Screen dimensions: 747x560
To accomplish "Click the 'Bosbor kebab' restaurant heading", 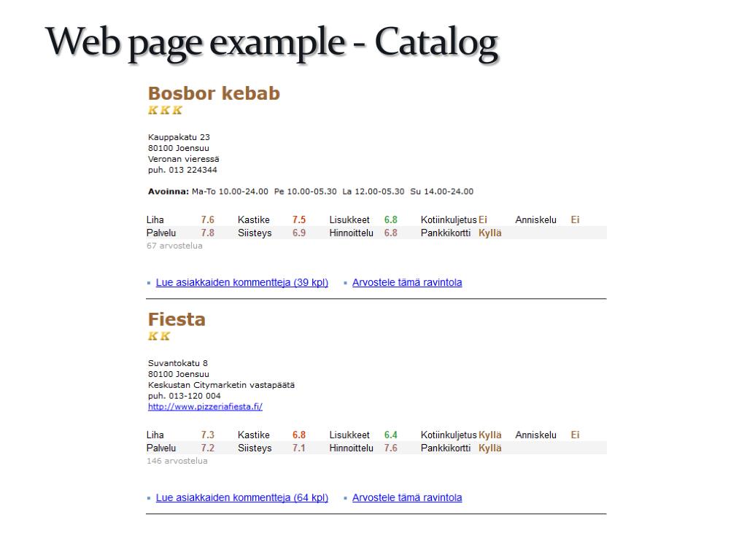I will pos(214,93).
